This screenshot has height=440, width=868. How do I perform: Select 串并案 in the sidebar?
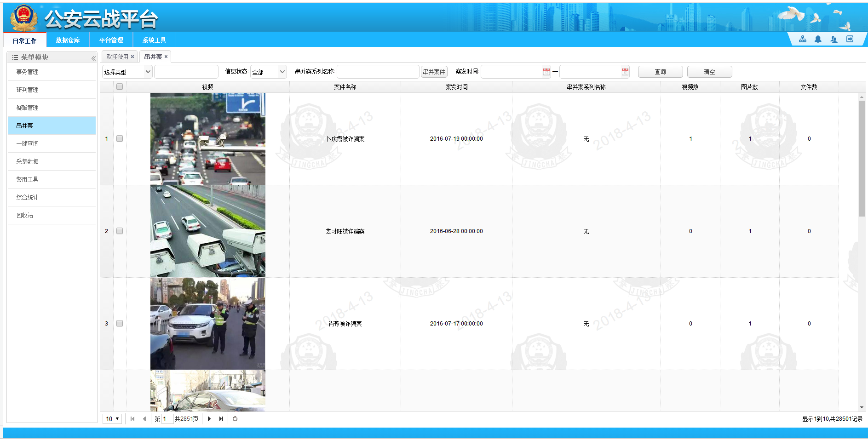pos(52,126)
